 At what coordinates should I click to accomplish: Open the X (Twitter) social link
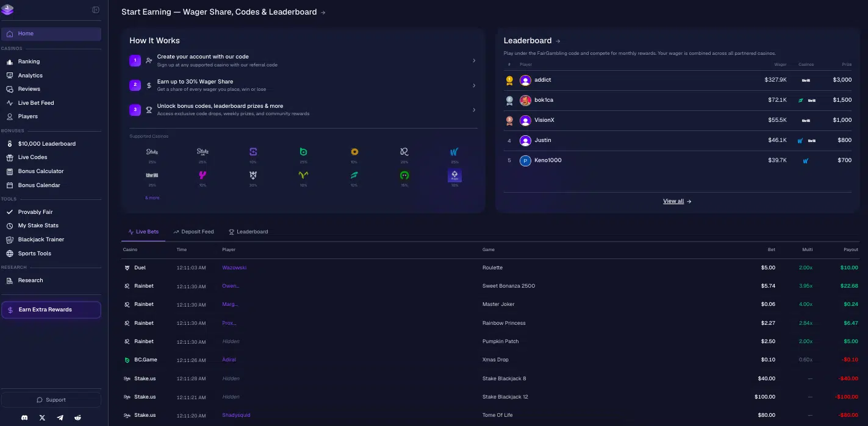click(x=42, y=417)
